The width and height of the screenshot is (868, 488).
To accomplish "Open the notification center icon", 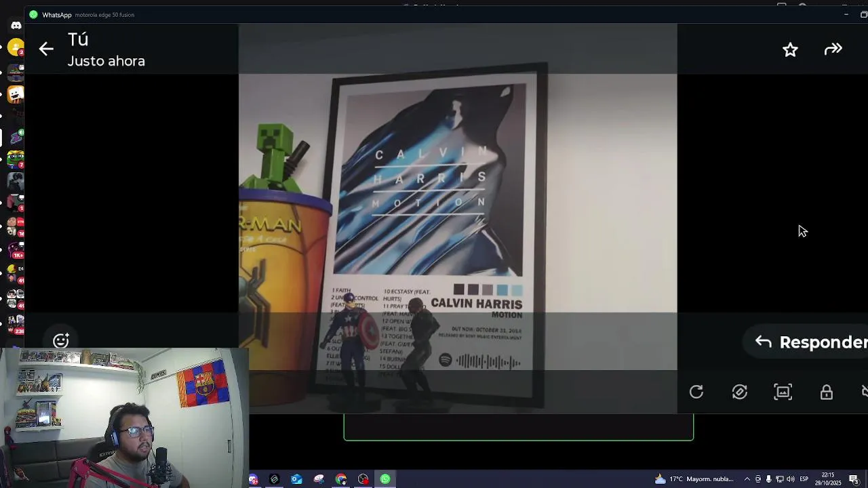I will click(x=853, y=479).
